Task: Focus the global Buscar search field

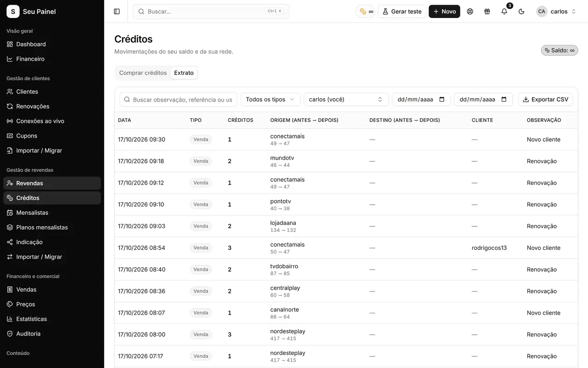Action: click(211, 11)
